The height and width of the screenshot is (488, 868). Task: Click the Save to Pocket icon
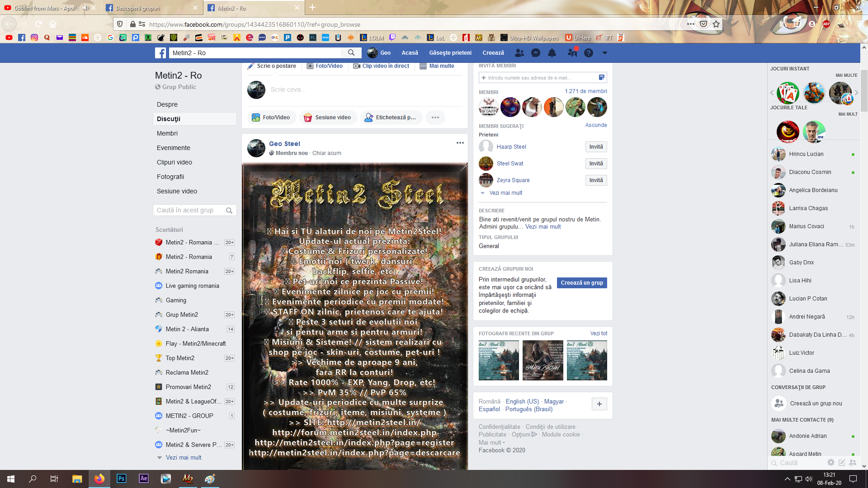703,24
